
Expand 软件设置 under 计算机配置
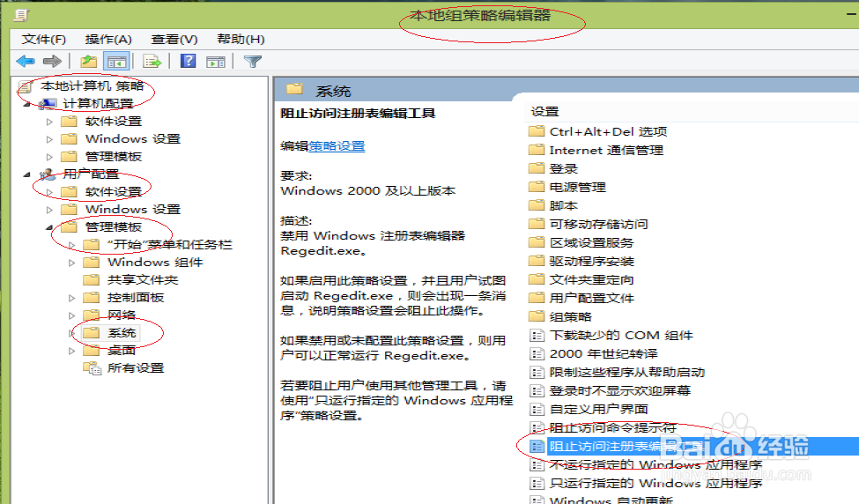click(49, 122)
